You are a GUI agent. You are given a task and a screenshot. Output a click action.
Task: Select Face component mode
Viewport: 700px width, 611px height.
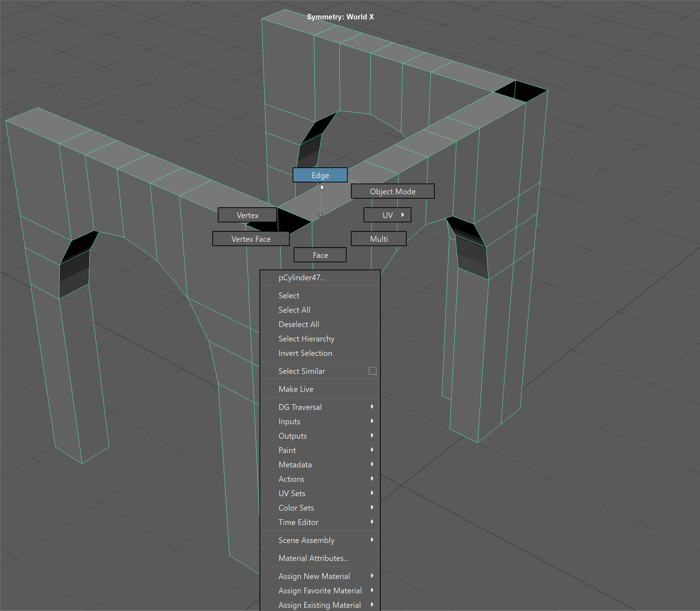tap(320, 255)
